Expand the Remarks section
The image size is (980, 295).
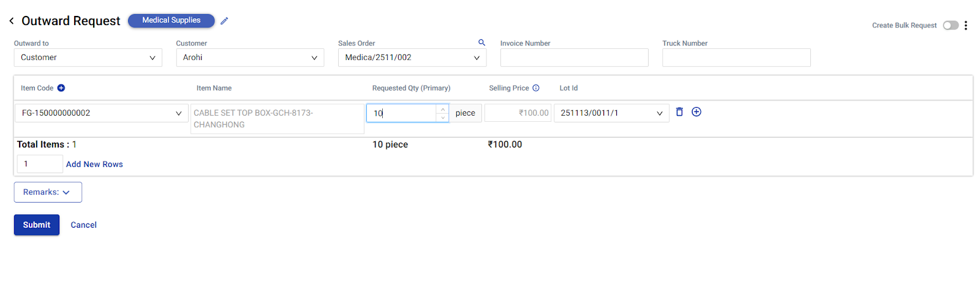click(48, 192)
